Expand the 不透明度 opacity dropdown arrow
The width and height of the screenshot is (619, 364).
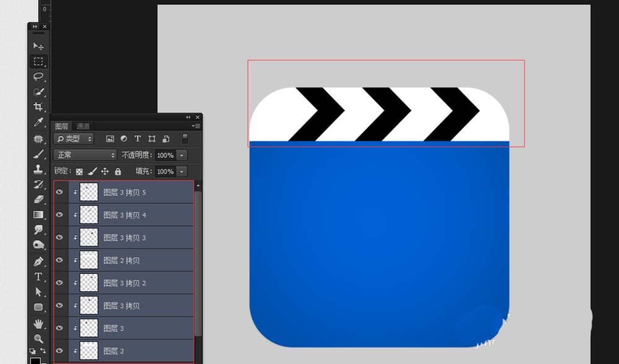coord(181,155)
